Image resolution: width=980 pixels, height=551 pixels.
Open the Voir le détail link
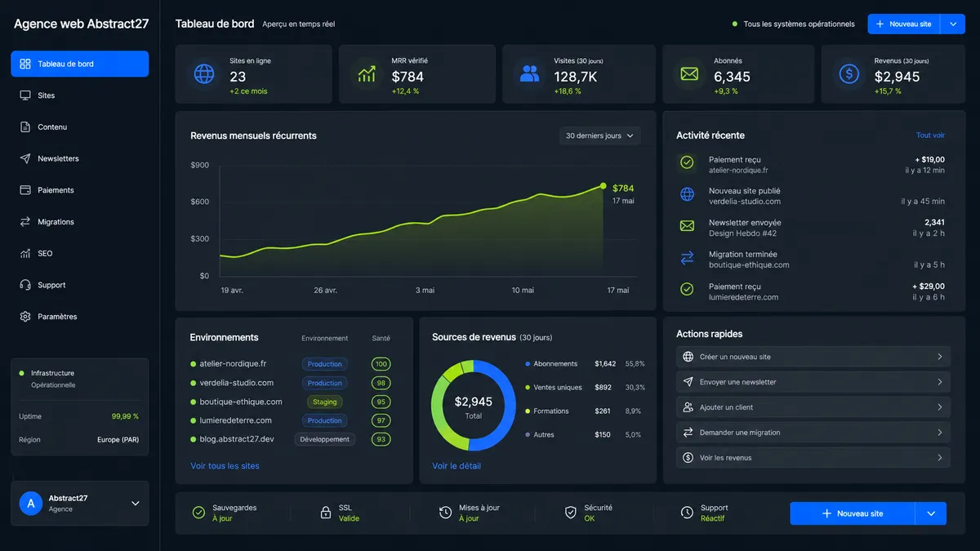(457, 466)
